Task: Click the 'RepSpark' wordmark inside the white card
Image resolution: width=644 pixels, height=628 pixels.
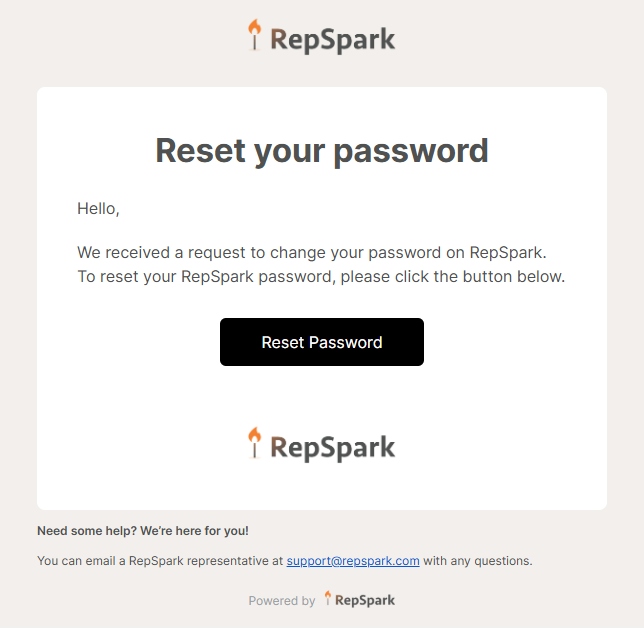Action: coord(333,448)
